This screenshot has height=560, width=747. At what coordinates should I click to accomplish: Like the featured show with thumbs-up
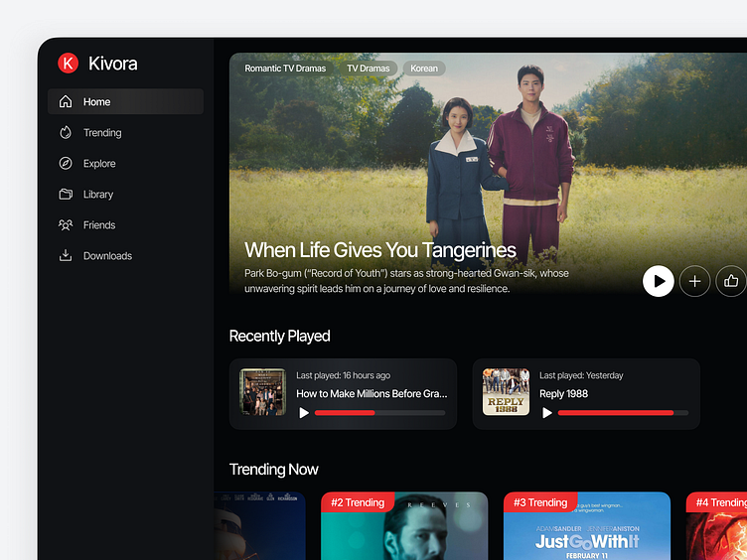tap(731, 281)
